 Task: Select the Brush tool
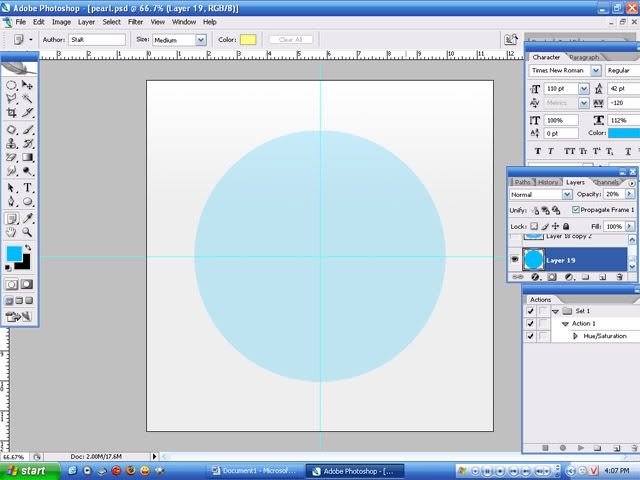pos(27,130)
